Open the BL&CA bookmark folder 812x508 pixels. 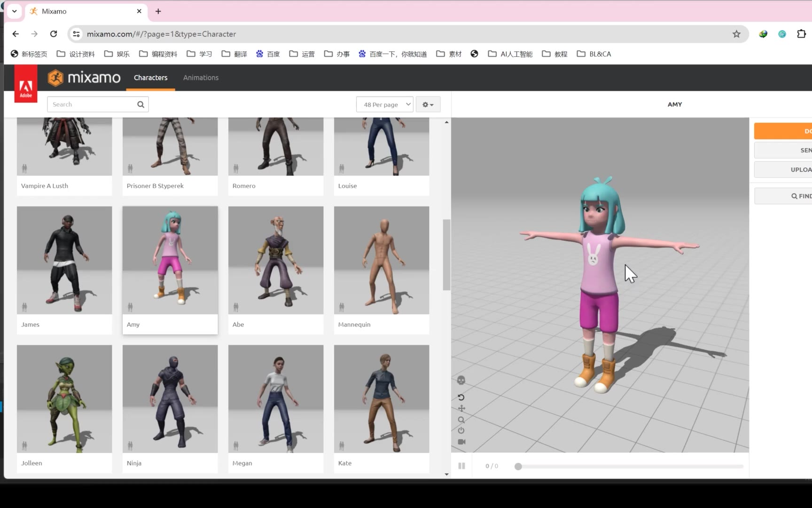593,54
